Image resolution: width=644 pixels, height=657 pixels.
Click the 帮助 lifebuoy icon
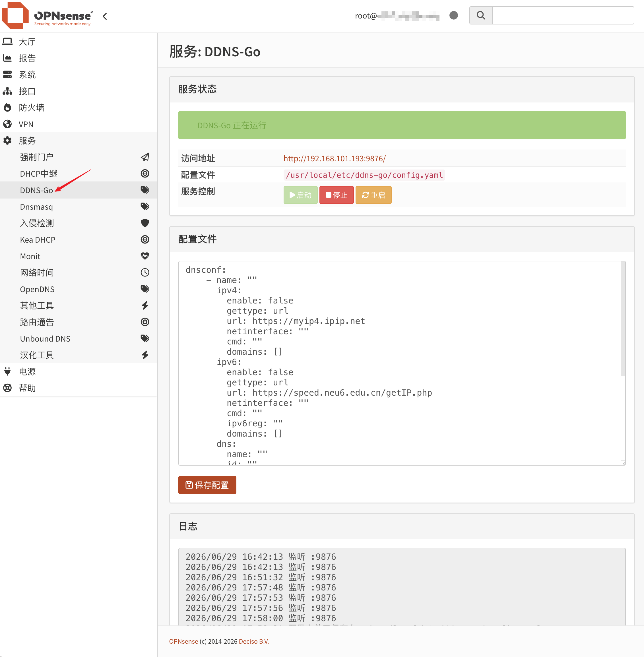tap(7, 388)
